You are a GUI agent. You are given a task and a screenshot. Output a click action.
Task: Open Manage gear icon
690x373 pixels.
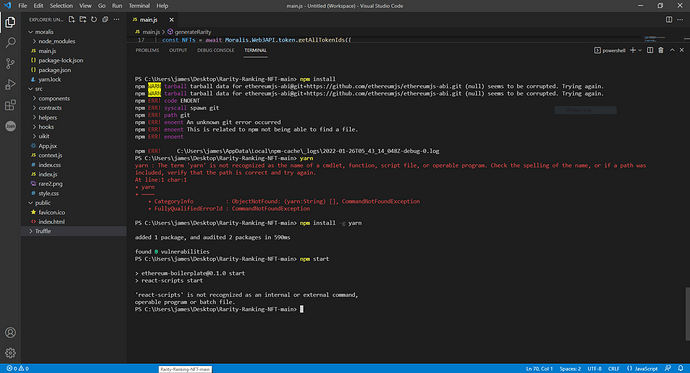coord(10,353)
